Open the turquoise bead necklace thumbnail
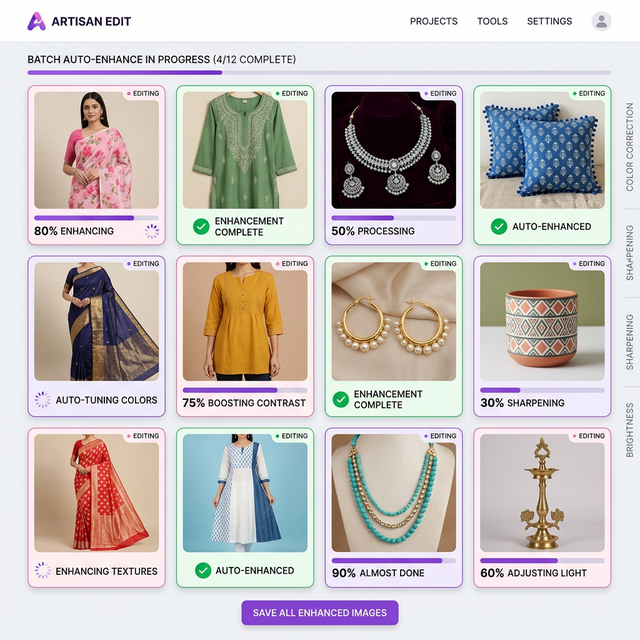Screen dimensions: 640x640 (x=393, y=493)
